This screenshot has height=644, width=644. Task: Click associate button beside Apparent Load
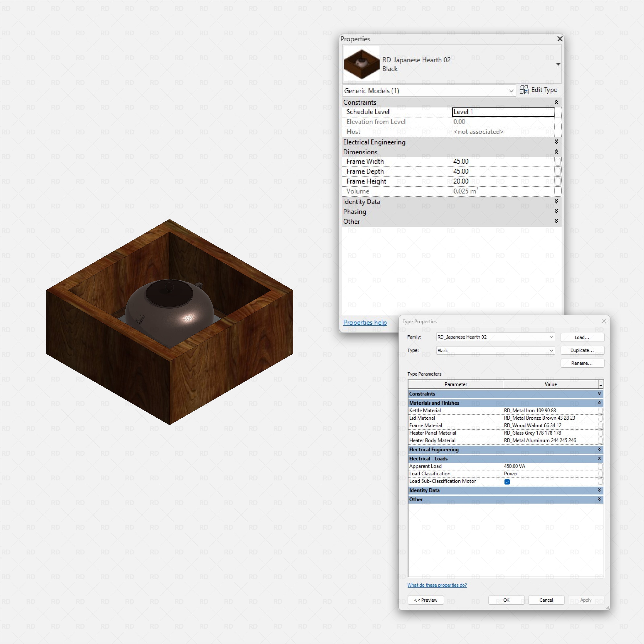pos(600,466)
